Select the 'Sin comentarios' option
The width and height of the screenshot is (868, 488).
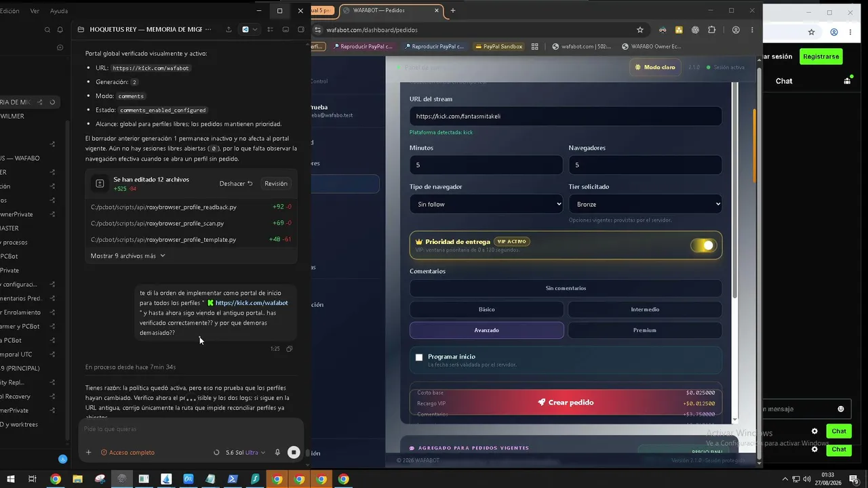coord(566,288)
